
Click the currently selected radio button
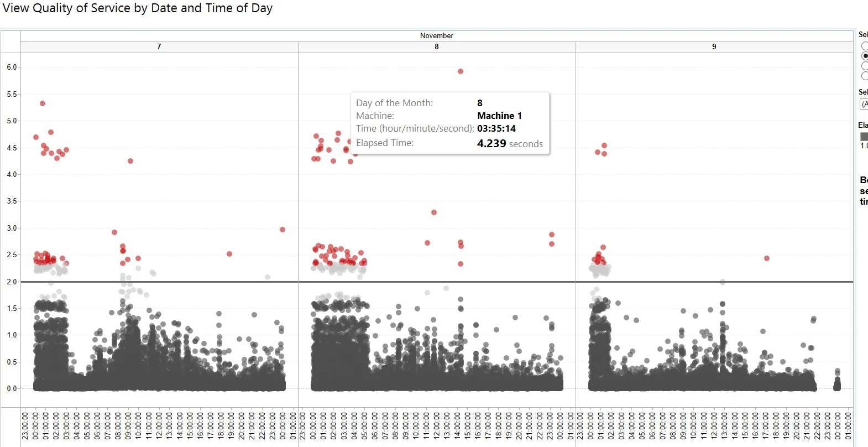(x=865, y=56)
